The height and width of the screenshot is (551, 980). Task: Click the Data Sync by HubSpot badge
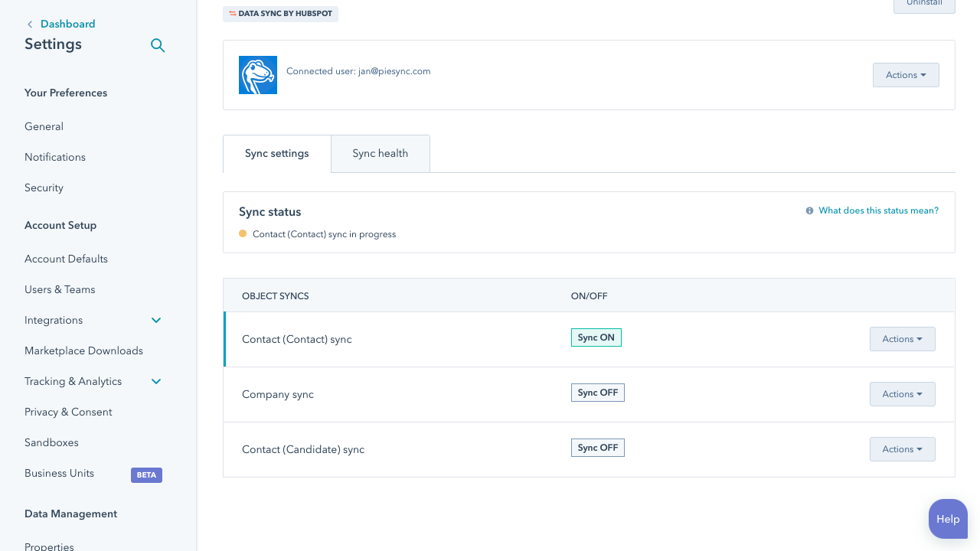[280, 14]
